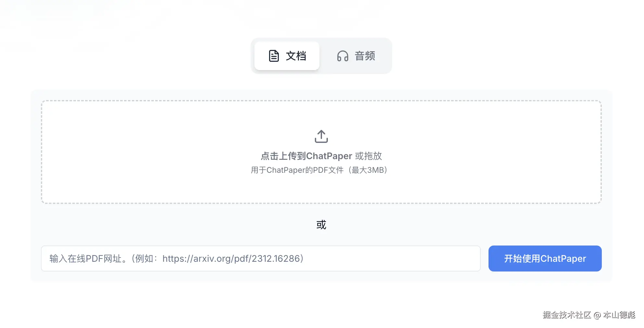Start with the 开始使用ChatPaper button
Screen dimensions: 644x328
point(545,259)
